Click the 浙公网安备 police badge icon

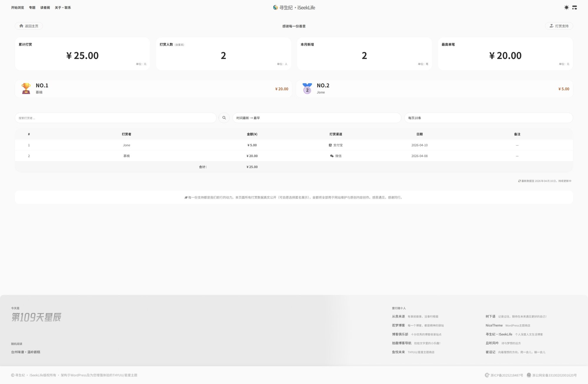pos(529,375)
